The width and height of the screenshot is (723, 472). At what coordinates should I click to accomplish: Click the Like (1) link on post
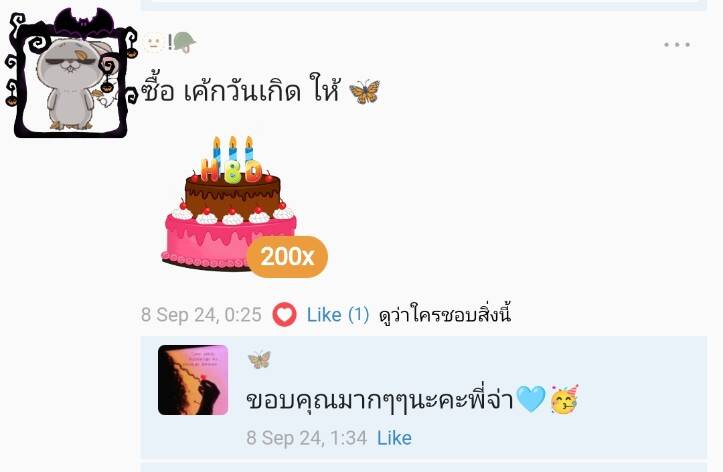point(338,315)
